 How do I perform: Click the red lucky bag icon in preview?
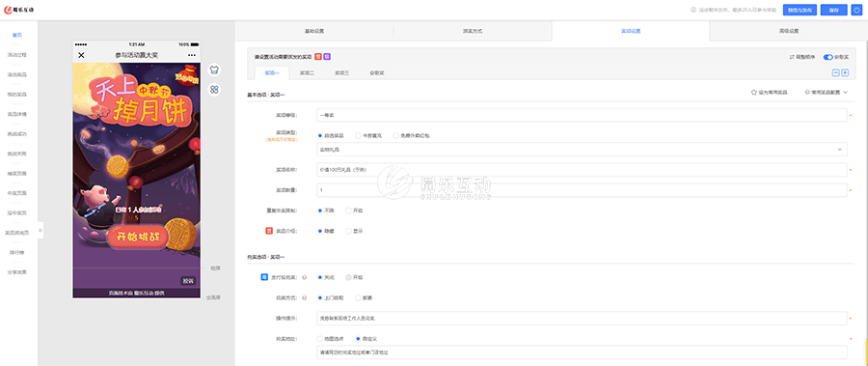188,75
